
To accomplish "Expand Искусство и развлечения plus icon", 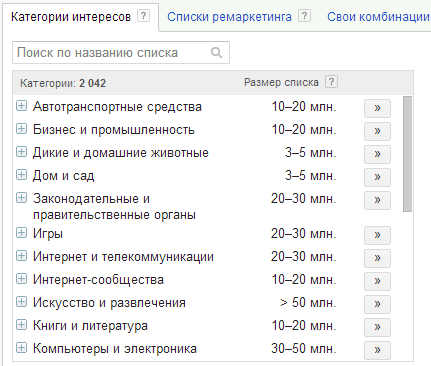I will tap(21, 302).
